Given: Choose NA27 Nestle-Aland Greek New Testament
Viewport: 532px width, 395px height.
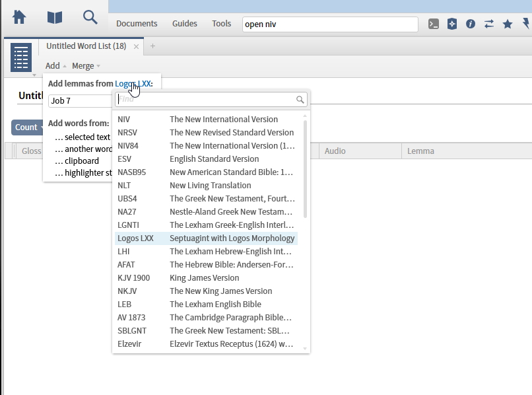Looking at the screenshot, I should click(x=207, y=212).
